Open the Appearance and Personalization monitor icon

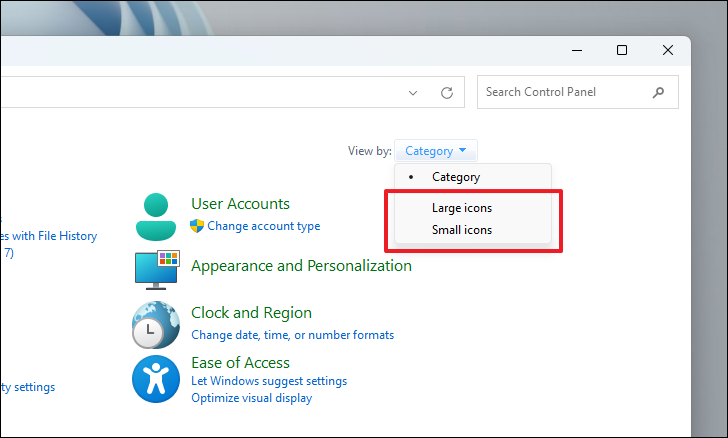click(x=157, y=270)
